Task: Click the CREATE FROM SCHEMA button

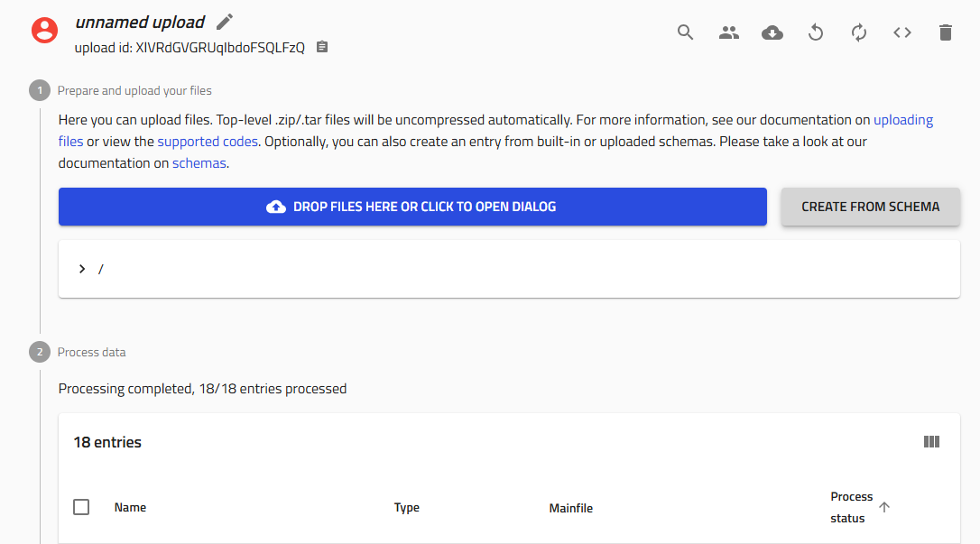Action: 870,207
